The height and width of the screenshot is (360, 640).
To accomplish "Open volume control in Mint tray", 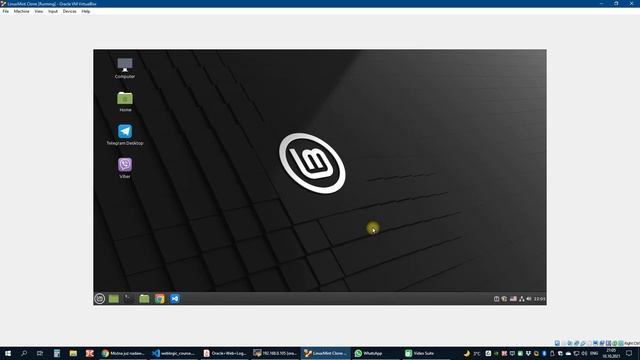I will click(x=529, y=299).
